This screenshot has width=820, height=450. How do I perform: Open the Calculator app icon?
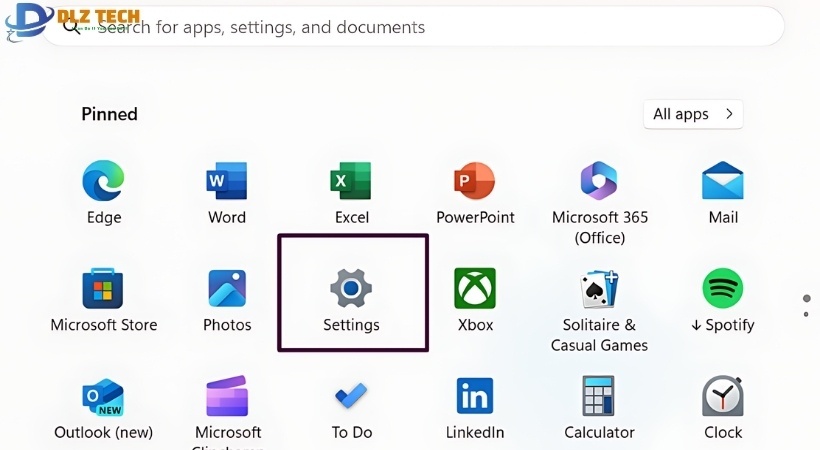click(599, 396)
